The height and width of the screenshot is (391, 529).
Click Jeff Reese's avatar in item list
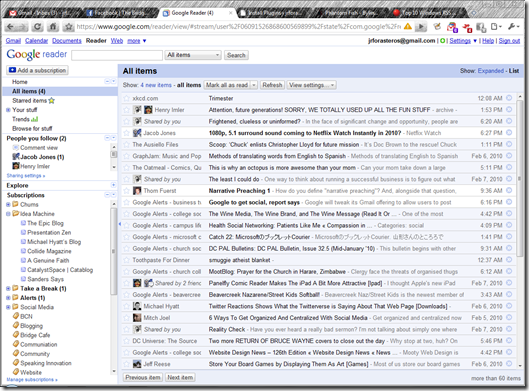click(x=137, y=364)
